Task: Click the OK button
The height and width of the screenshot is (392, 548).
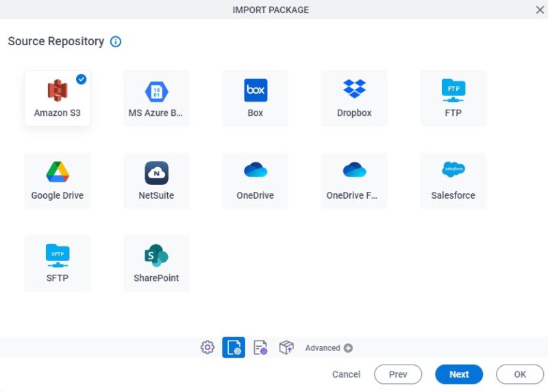Action: coord(520,374)
